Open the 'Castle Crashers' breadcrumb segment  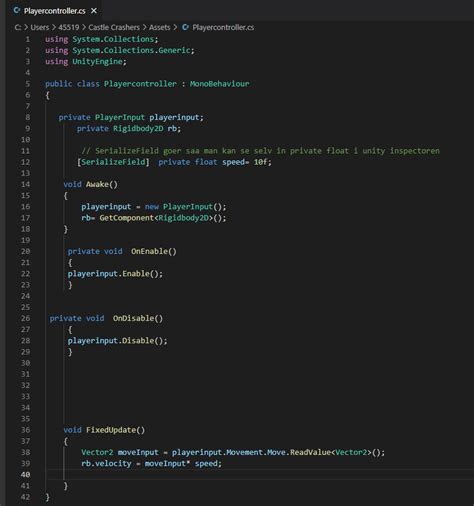point(114,27)
